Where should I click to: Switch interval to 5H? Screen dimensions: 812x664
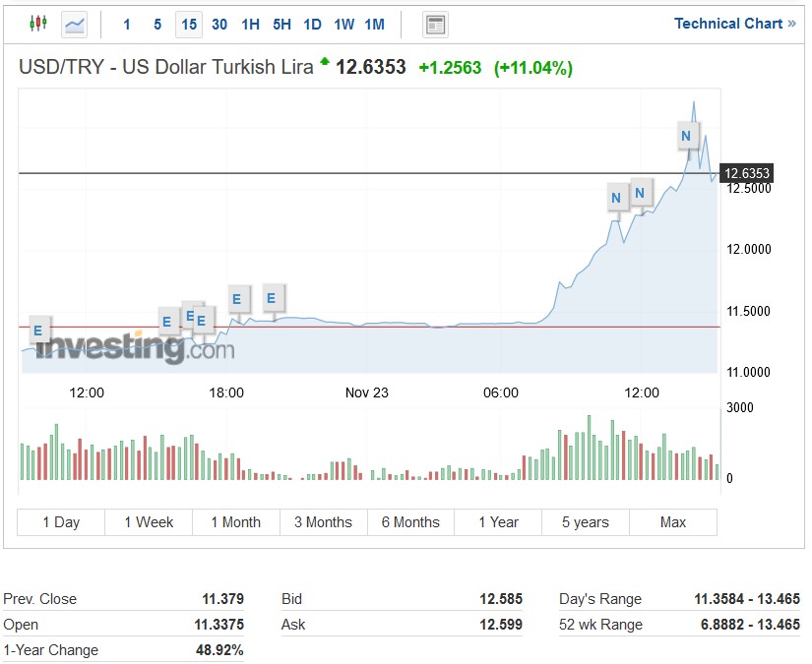[281, 25]
